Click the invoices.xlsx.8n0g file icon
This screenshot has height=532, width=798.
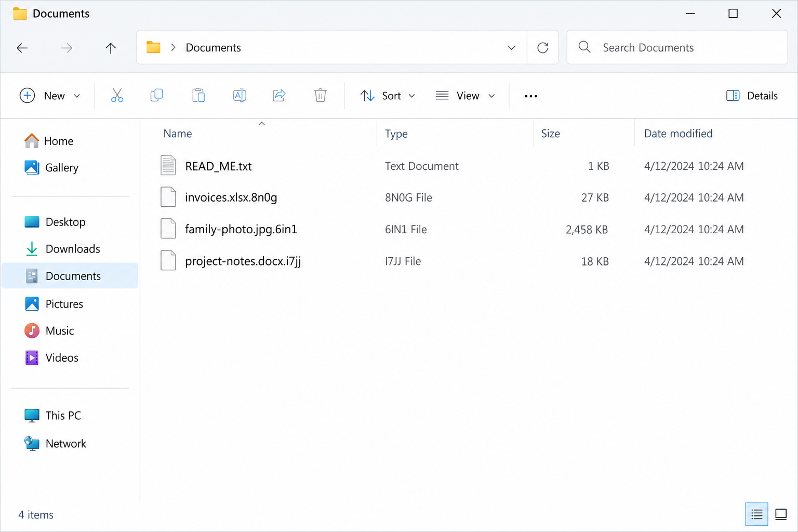[168, 197]
